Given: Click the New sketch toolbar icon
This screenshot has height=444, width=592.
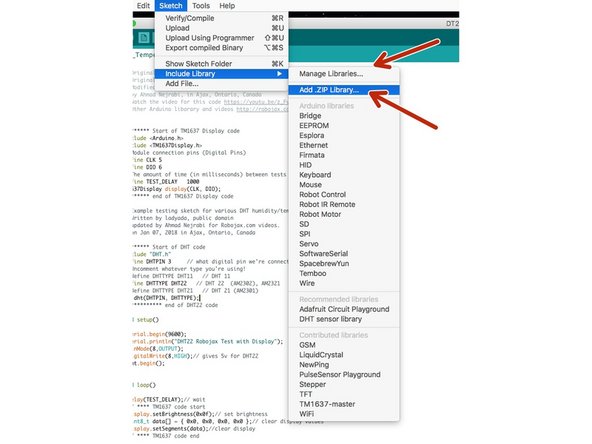Looking at the screenshot, I should click(x=144, y=38).
